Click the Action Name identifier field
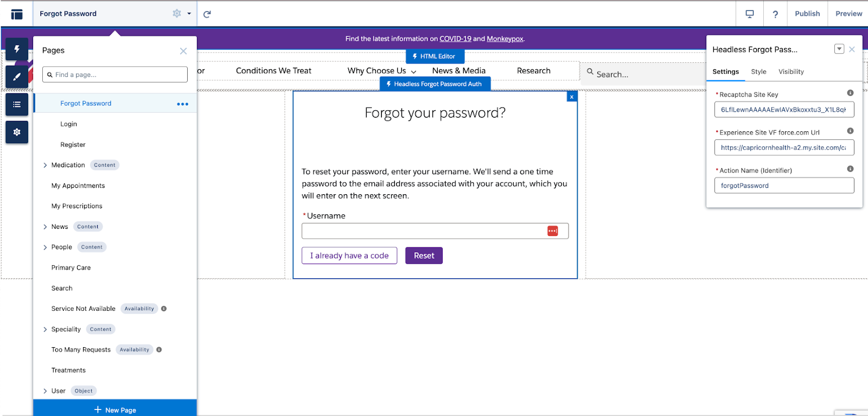The width and height of the screenshot is (868, 416). (x=784, y=185)
